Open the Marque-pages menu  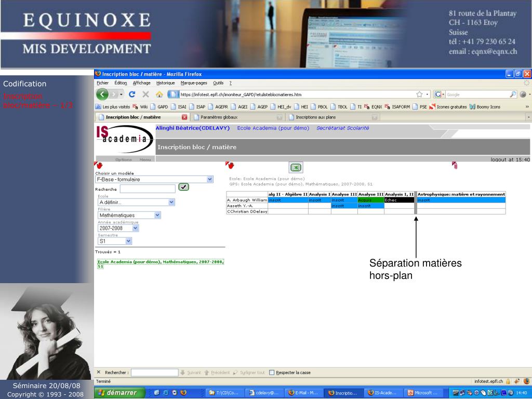194,83
